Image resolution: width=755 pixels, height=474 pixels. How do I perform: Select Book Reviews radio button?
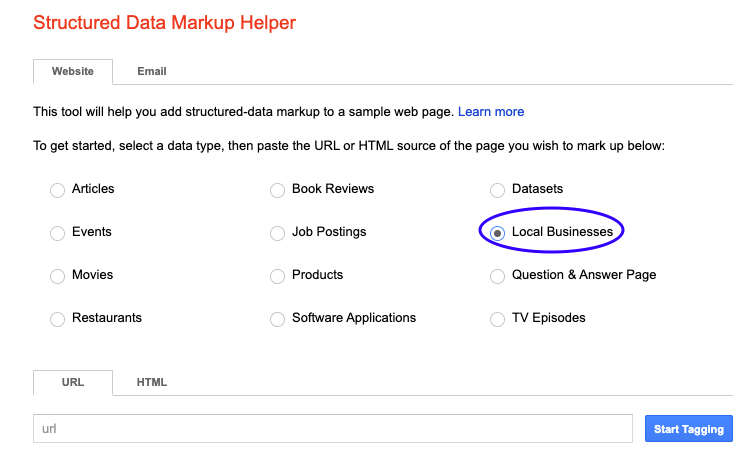pos(278,190)
